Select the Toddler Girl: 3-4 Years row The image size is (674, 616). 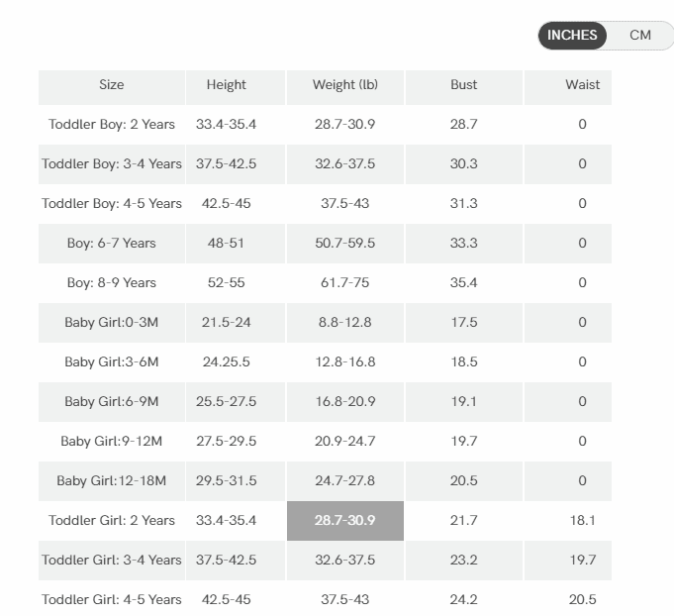(x=112, y=561)
